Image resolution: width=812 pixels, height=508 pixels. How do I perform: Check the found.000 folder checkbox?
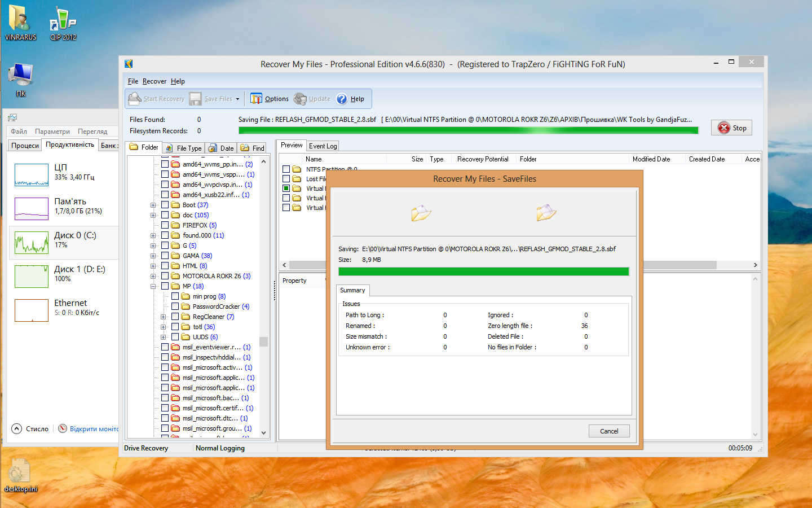point(165,235)
